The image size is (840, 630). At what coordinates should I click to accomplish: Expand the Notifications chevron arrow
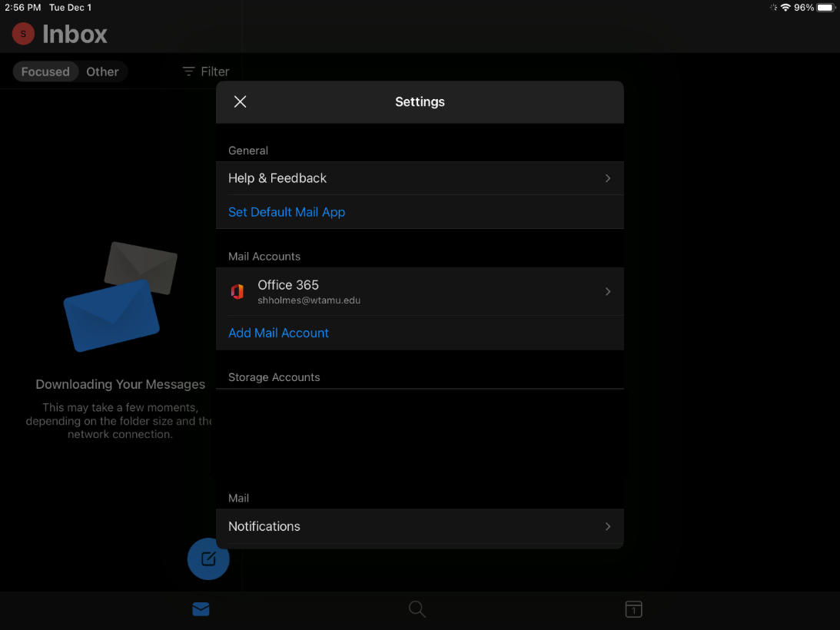point(607,526)
